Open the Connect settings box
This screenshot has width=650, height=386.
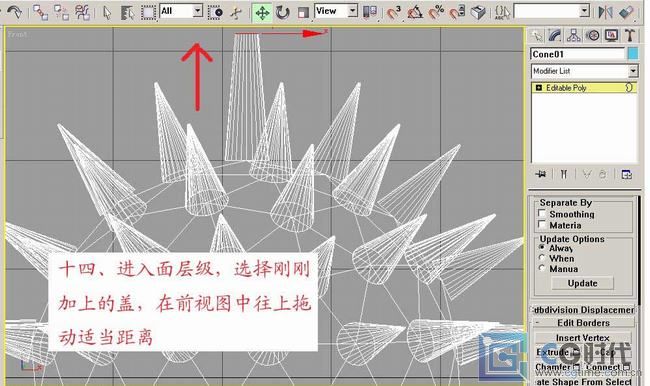coord(626,367)
